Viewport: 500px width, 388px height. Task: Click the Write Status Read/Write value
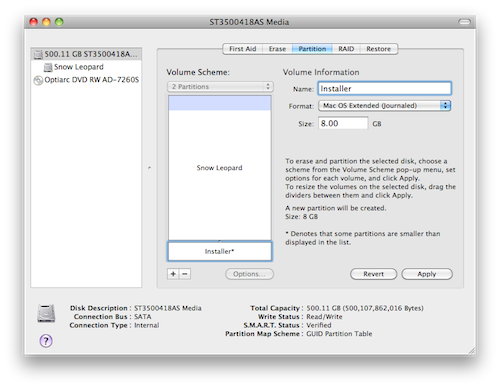pyautogui.click(x=324, y=317)
